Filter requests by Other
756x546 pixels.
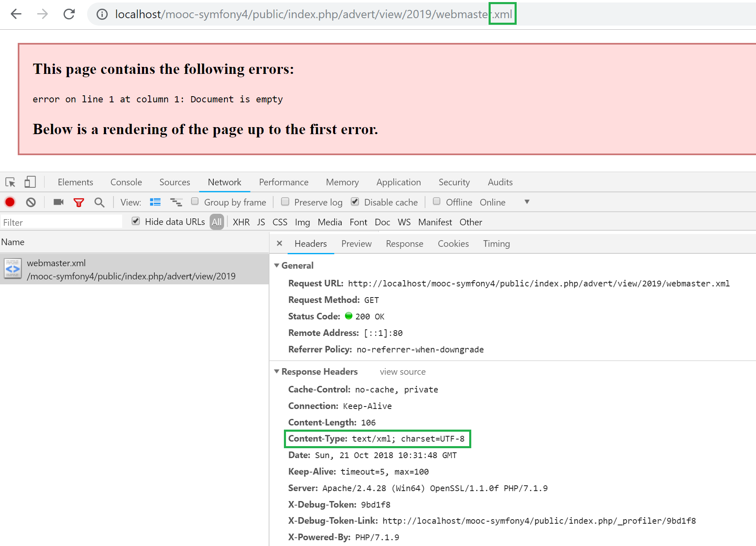coord(471,222)
